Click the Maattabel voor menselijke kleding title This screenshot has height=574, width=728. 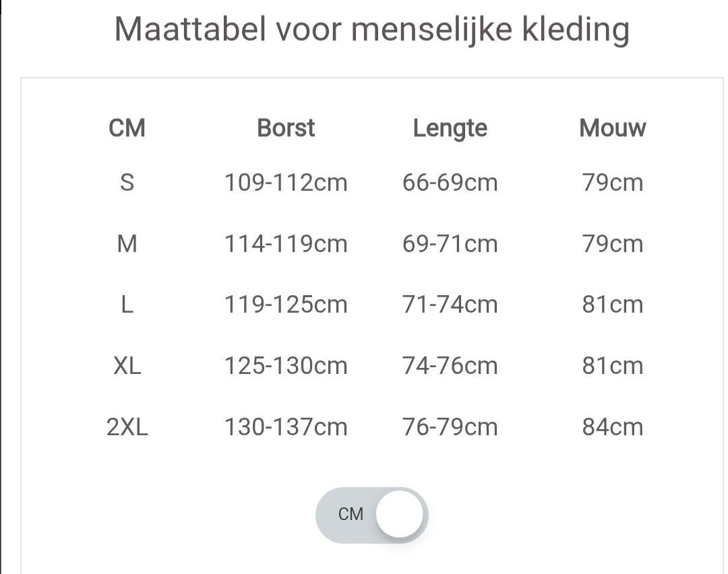point(371,30)
